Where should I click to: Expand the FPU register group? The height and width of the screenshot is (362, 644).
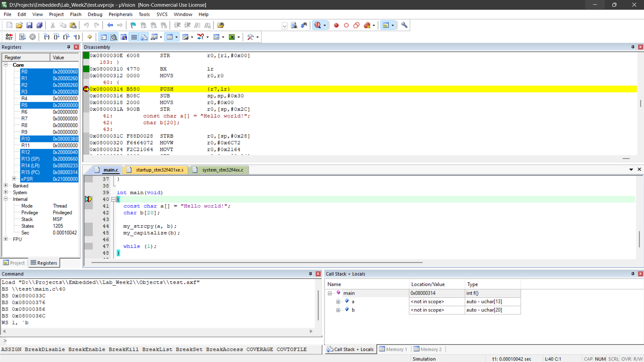(x=6, y=239)
